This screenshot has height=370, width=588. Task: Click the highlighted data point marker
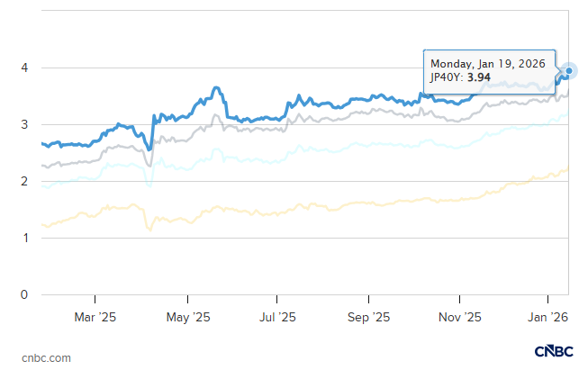pyautogui.click(x=568, y=70)
